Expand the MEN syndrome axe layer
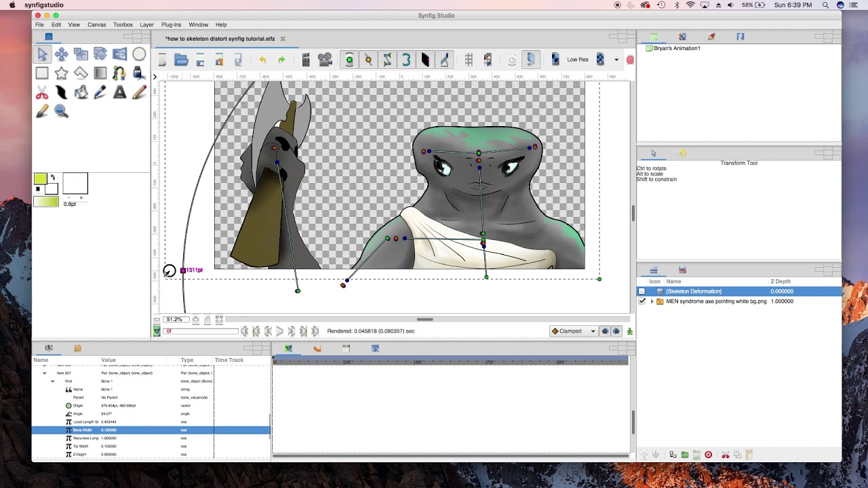868x488 pixels. click(x=652, y=301)
